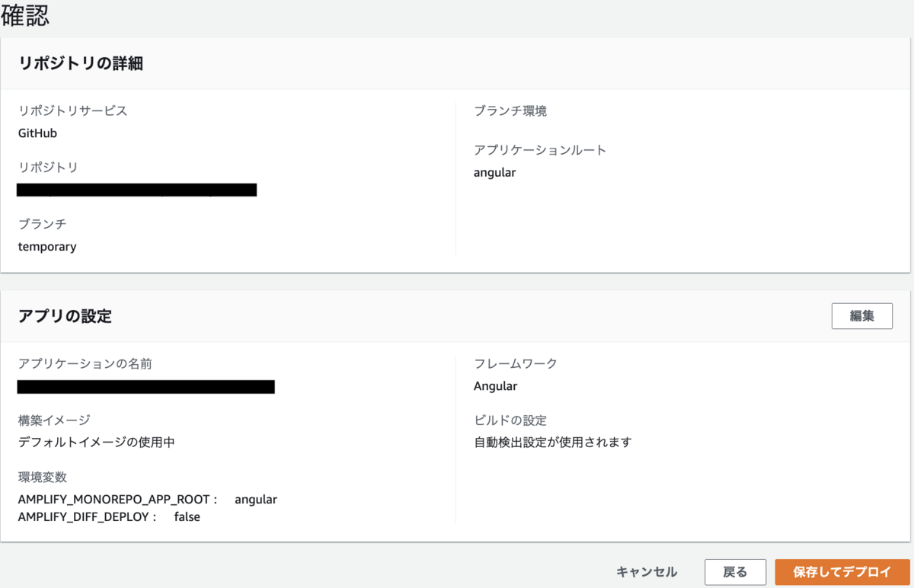Viewport: 914px width, 588px height.
Task: Select the GitHub repository service value
Action: [x=37, y=133]
